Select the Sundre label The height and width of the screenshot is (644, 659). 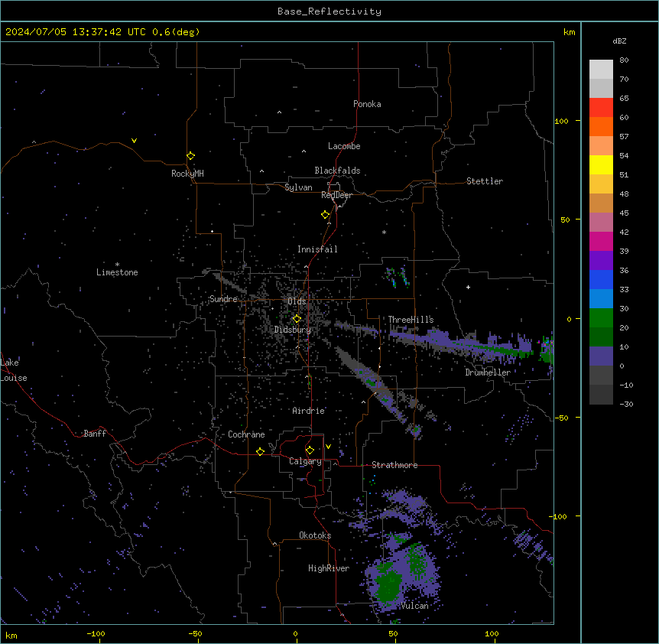coord(223,299)
